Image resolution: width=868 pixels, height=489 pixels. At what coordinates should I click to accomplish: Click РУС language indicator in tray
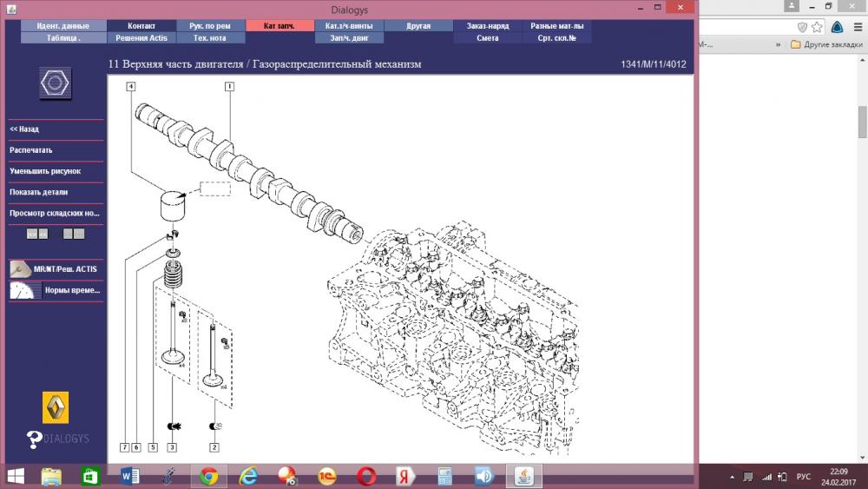click(803, 476)
